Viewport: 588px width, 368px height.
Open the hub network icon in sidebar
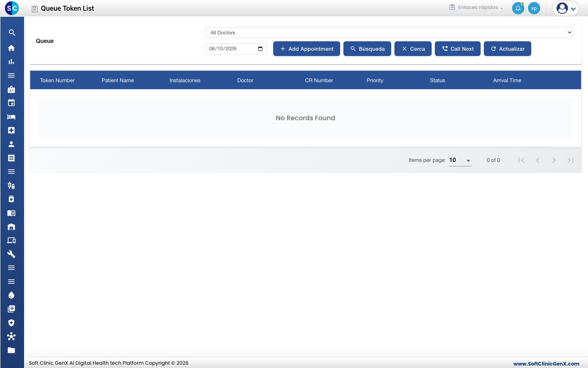coord(11,337)
